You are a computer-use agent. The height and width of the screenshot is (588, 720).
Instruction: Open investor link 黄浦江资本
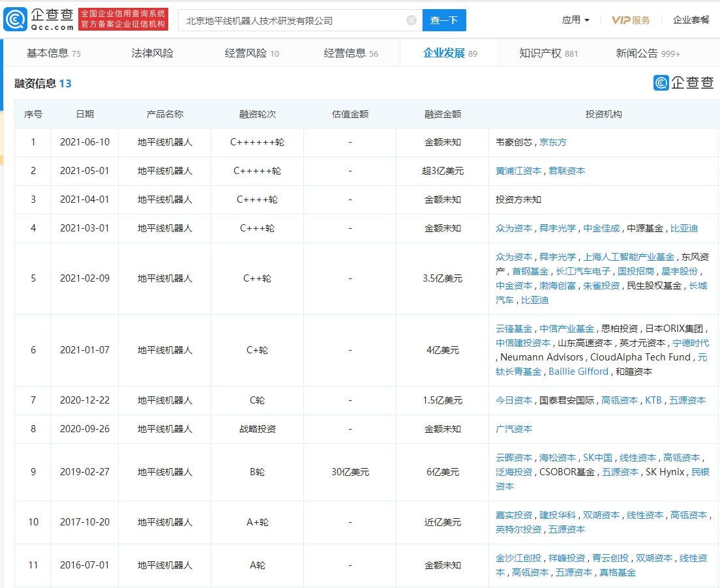coord(518,171)
